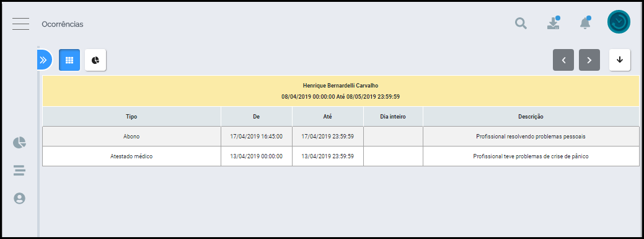Click the download down-arrow button

click(620, 60)
